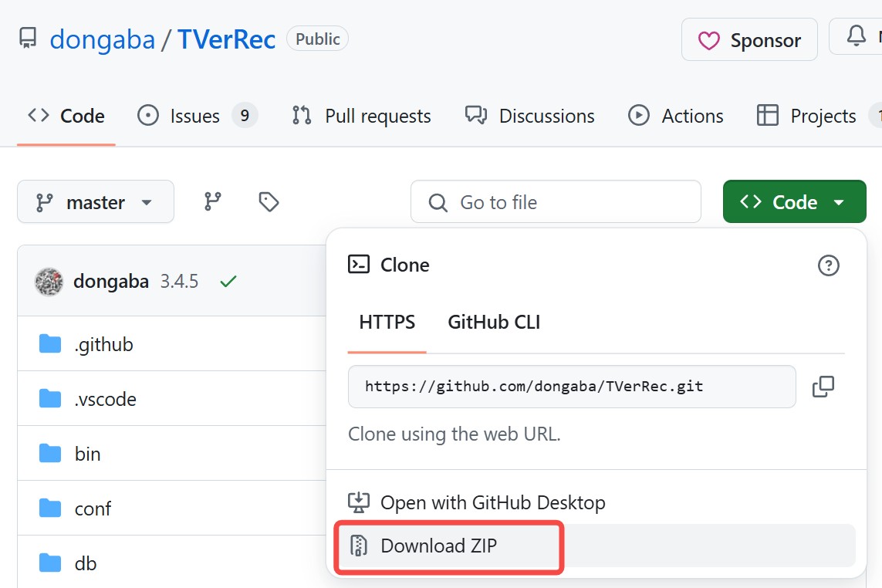Click the magnifier icon in Go to file
Screen dimensions: 882x588
click(438, 203)
